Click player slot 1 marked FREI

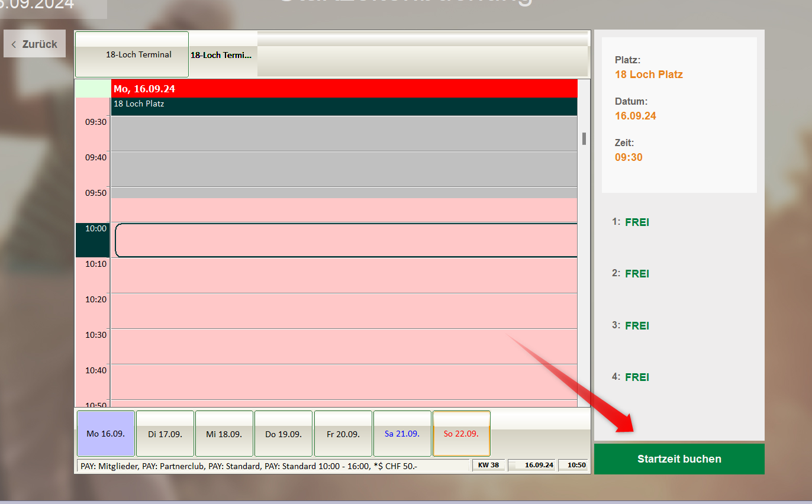[637, 222]
